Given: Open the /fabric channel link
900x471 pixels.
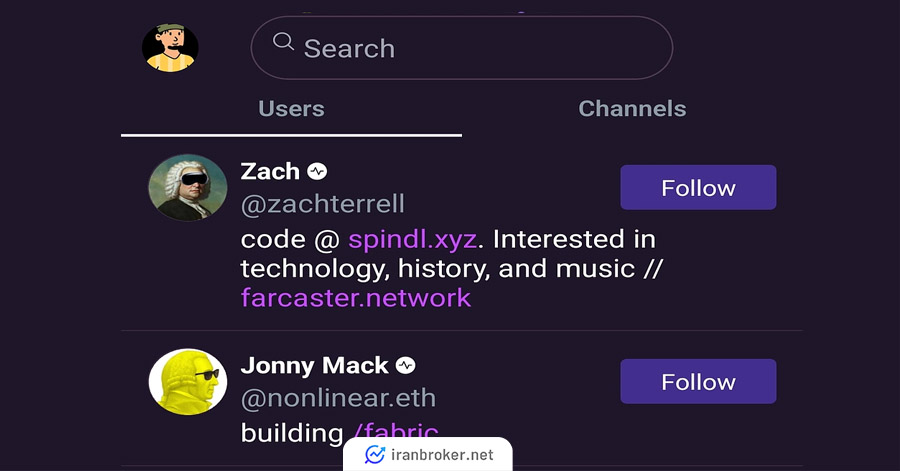Looking at the screenshot, I should (x=396, y=432).
